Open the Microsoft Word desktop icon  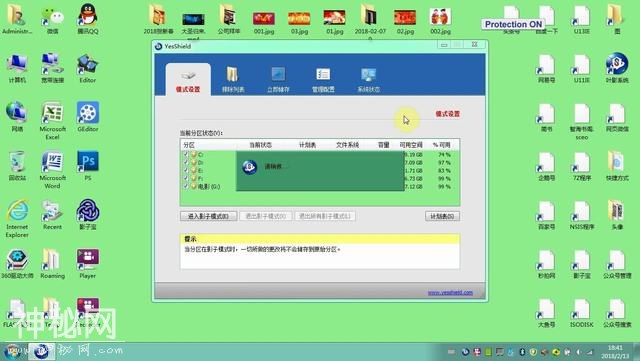[x=52, y=170]
